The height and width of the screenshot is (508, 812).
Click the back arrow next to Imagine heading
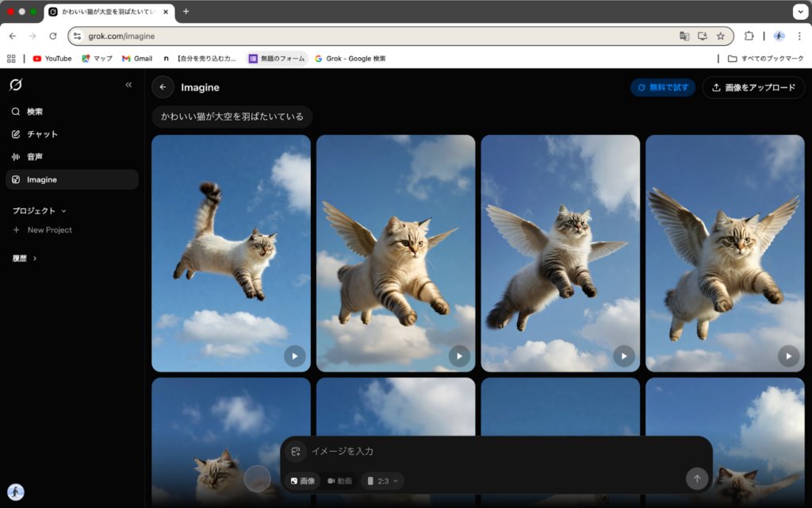(x=163, y=87)
